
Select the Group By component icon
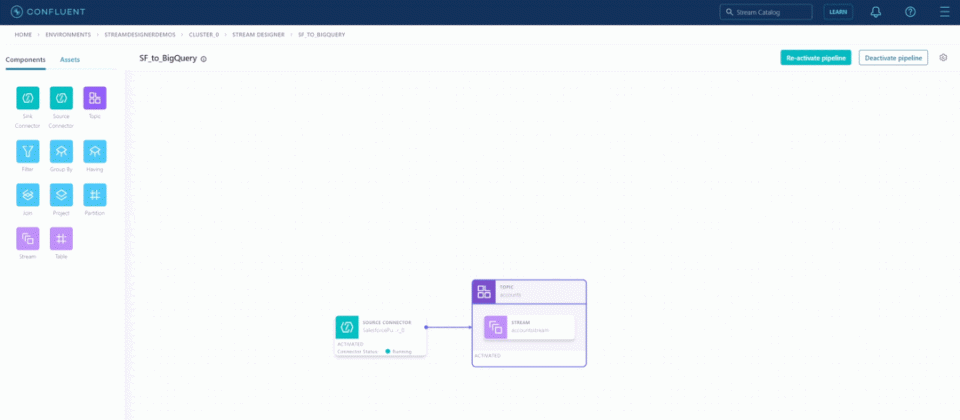[61, 151]
